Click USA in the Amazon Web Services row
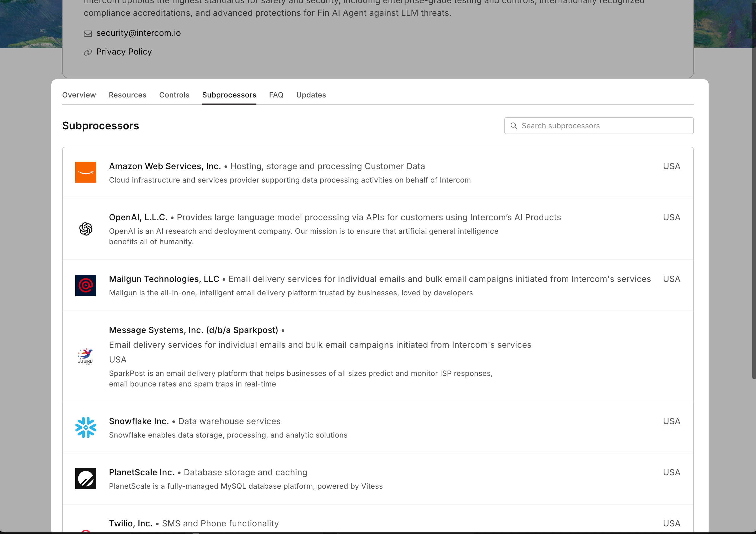 (672, 166)
